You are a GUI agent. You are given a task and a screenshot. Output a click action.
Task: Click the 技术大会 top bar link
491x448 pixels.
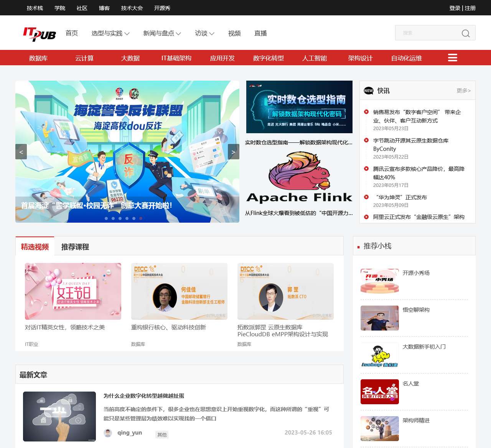point(132,8)
